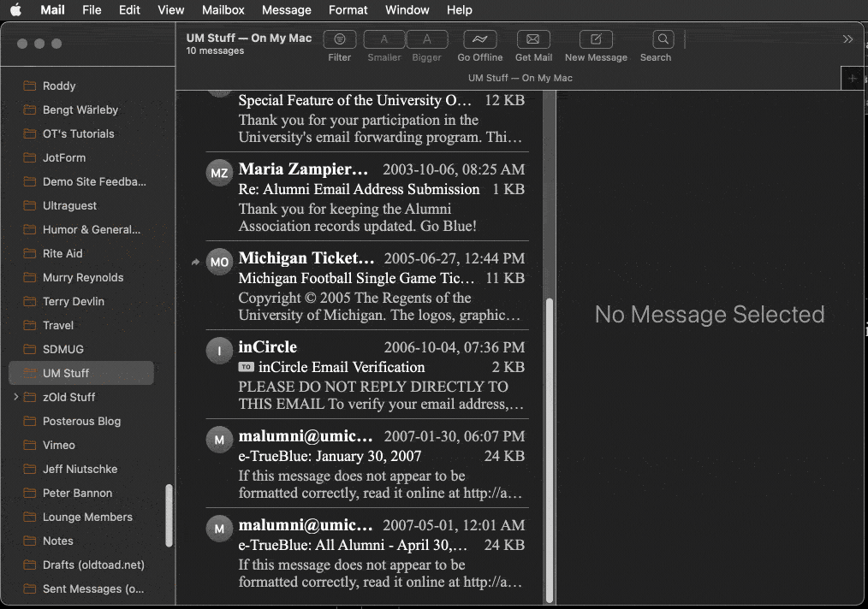
Task: Click the Filter toolbar icon
Action: (x=339, y=39)
